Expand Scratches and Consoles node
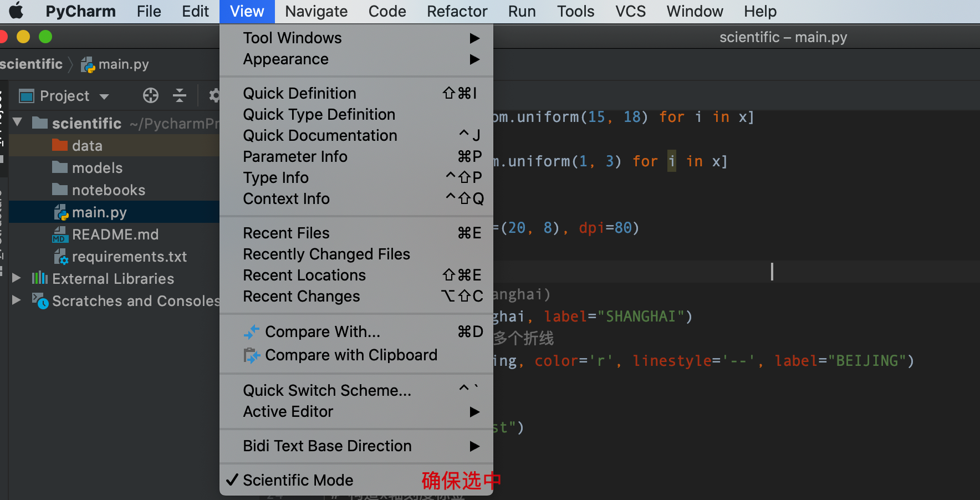Image resolution: width=980 pixels, height=500 pixels. coord(17,300)
